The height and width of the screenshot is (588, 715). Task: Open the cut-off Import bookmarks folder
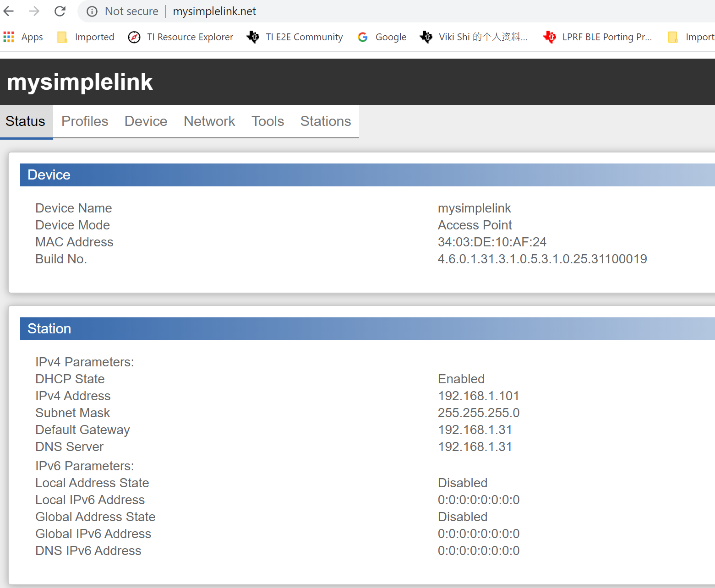[x=691, y=37]
